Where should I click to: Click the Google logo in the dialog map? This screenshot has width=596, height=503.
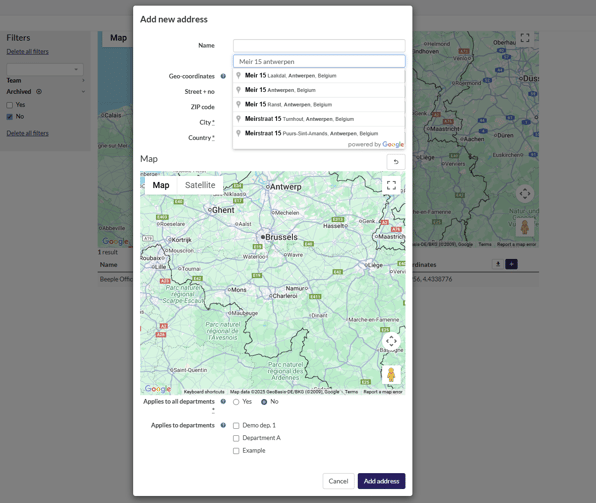click(x=158, y=389)
